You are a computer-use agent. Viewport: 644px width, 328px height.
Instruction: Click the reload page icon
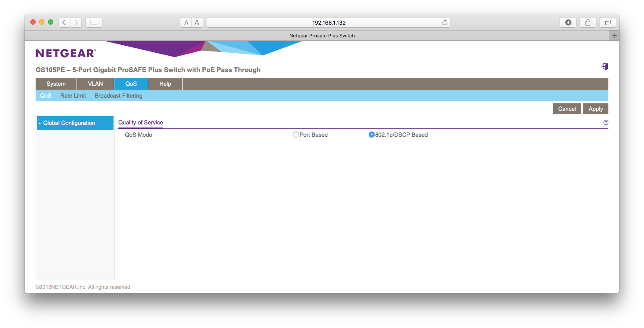445,22
